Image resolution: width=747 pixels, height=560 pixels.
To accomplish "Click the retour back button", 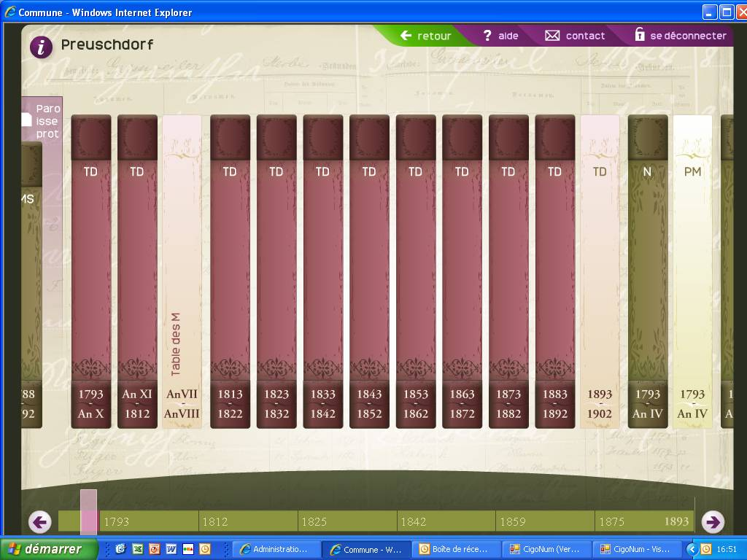I will coord(426,36).
